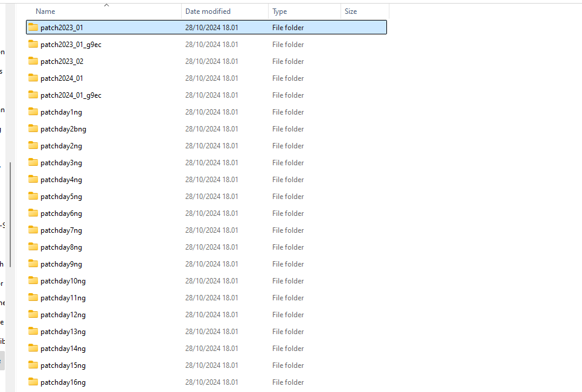
Task: Select the patch2024_01 folder name
Action: [x=62, y=78]
